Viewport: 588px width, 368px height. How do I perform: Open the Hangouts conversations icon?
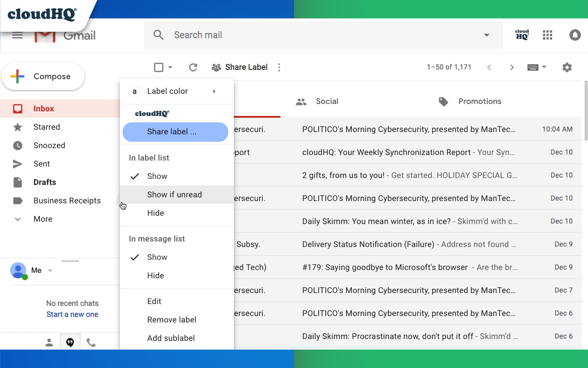pos(70,342)
